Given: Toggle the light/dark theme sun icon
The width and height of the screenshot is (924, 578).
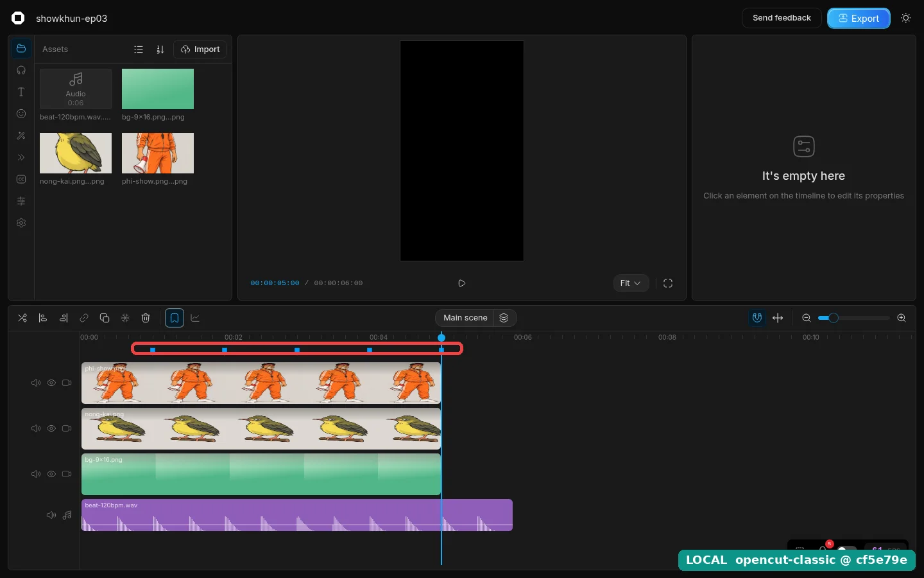Looking at the screenshot, I should click(x=906, y=18).
